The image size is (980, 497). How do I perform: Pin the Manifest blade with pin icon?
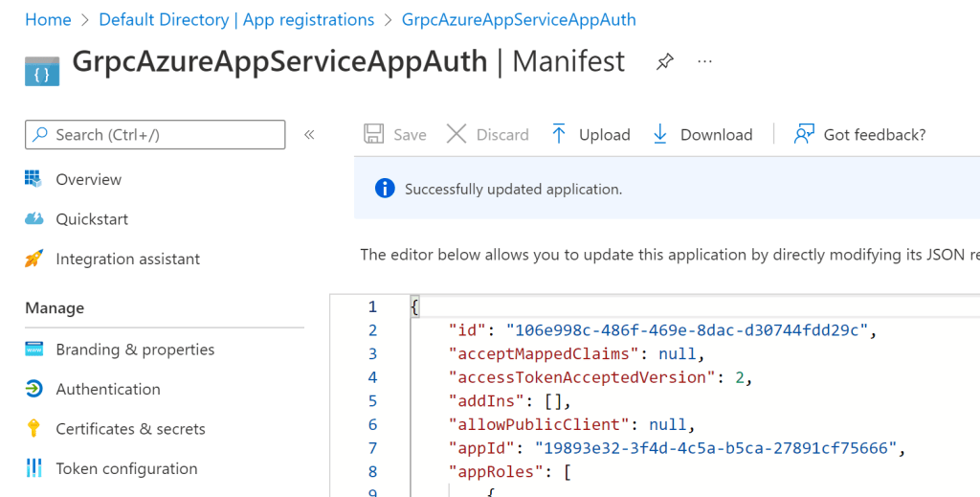(664, 62)
